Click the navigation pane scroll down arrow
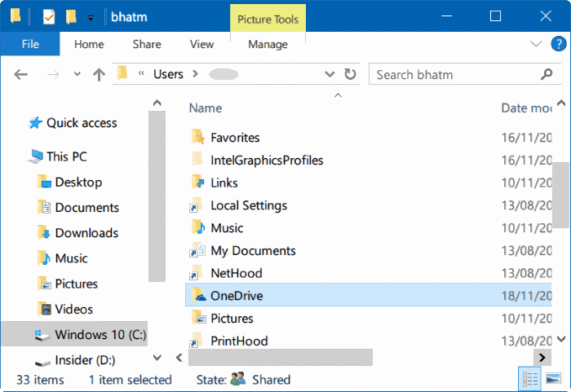 pyautogui.click(x=157, y=358)
